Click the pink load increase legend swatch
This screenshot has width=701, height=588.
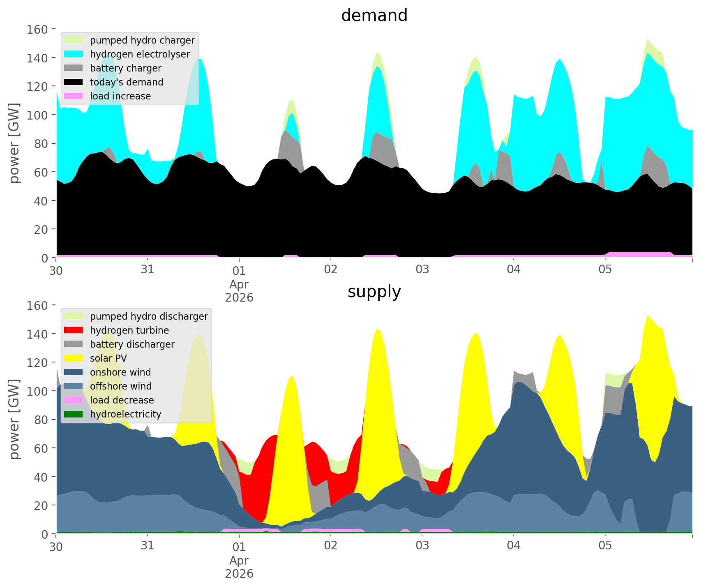click(x=74, y=96)
